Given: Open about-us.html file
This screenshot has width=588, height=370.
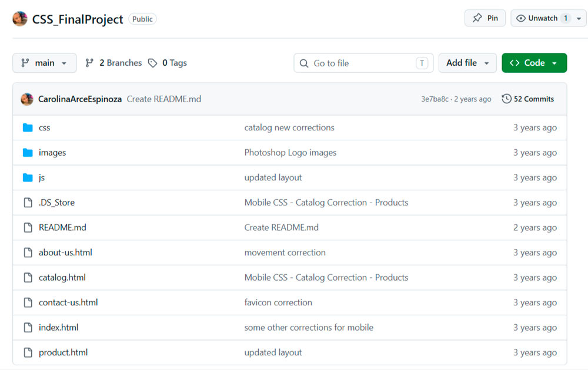Looking at the screenshot, I should 65,253.
